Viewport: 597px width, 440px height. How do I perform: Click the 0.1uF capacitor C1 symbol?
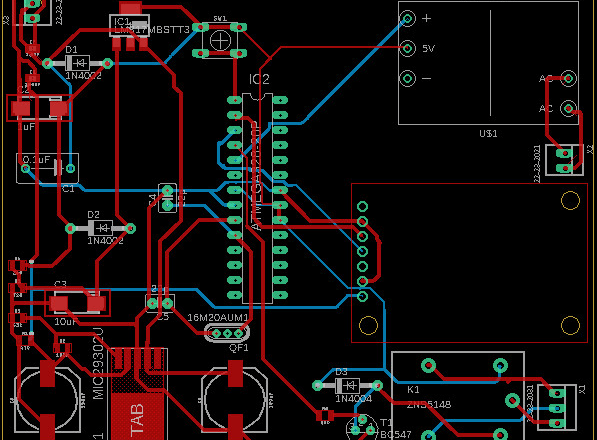48,168
